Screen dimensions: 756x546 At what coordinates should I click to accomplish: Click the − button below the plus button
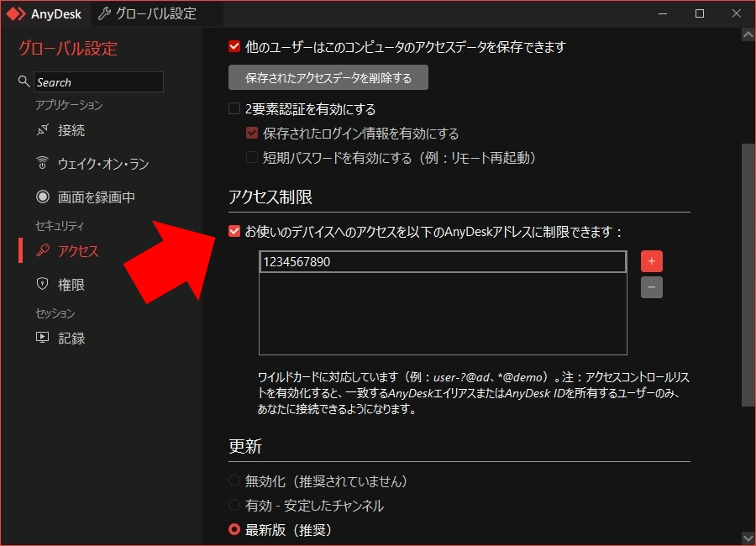click(x=651, y=288)
